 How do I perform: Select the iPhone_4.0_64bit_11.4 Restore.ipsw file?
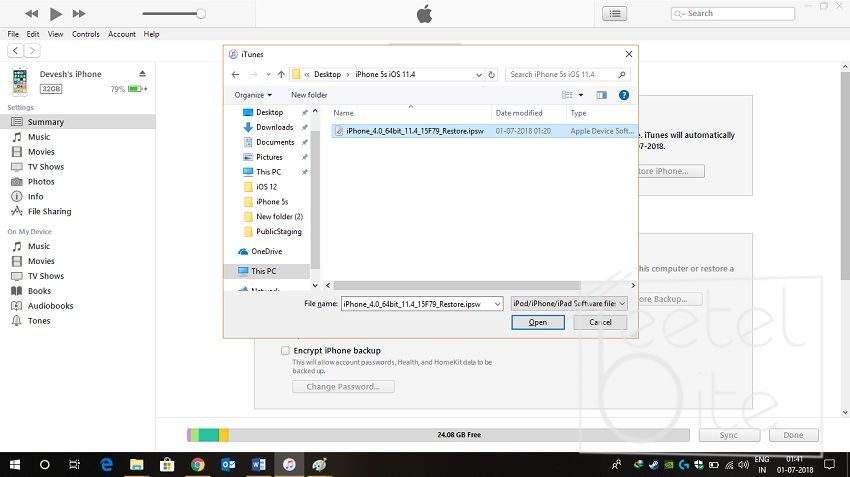(x=413, y=131)
